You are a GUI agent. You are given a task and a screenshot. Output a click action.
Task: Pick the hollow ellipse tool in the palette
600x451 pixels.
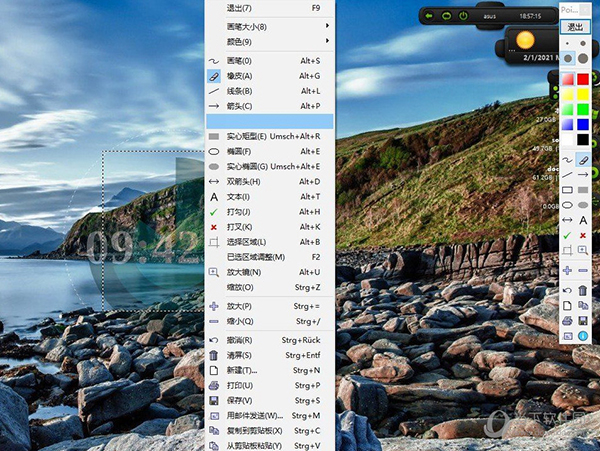point(567,204)
